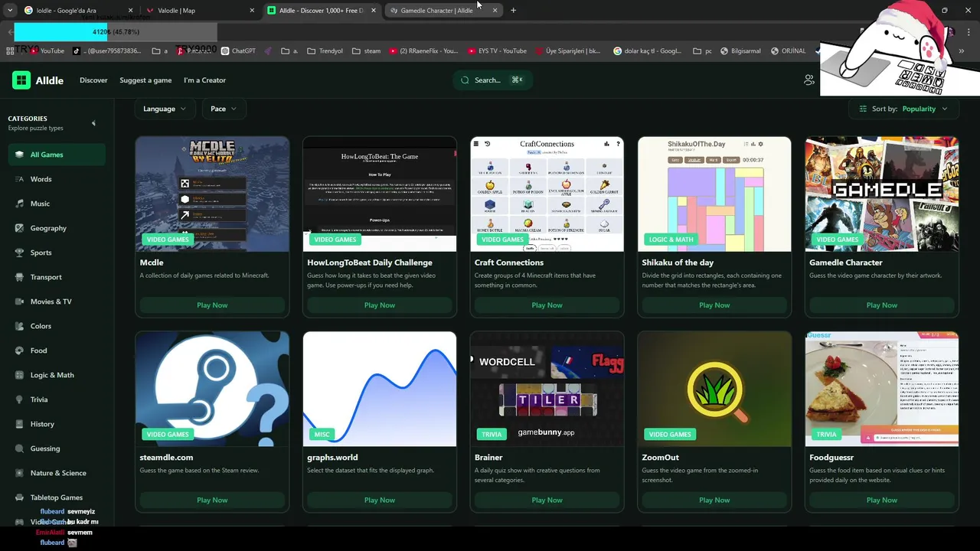Click Play Now under Foodguessr
Viewport: 980px width, 551px height.
(x=882, y=500)
